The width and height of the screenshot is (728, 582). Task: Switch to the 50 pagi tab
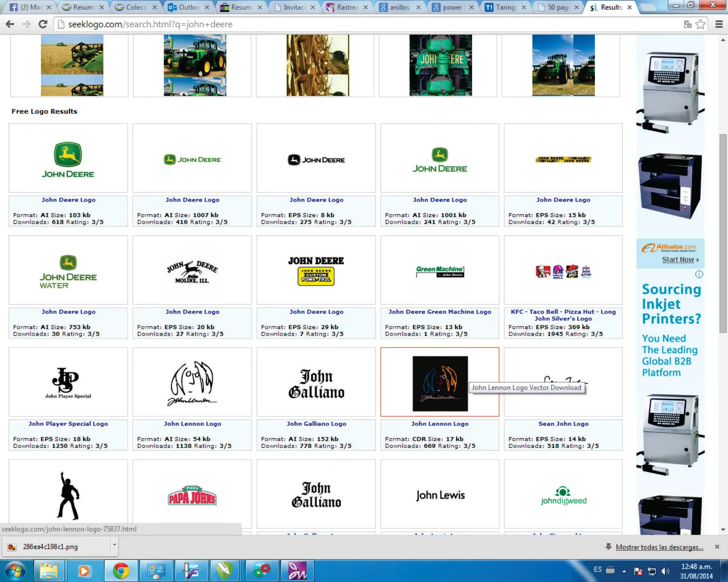click(x=559, y=7)
